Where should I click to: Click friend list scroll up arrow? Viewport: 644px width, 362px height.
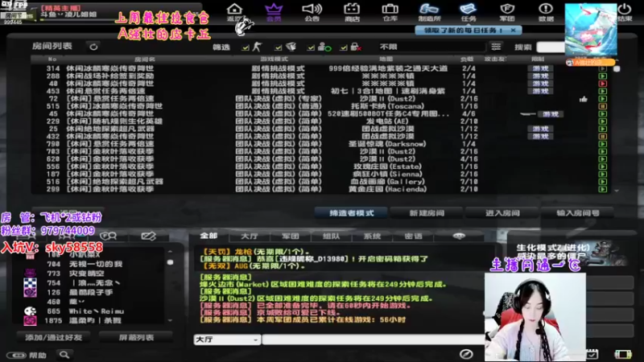[170, 252]
